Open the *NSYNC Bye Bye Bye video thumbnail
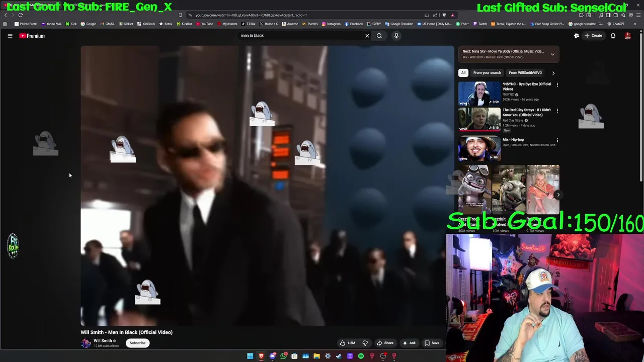The image size is (644, 362). pos(479,93)
